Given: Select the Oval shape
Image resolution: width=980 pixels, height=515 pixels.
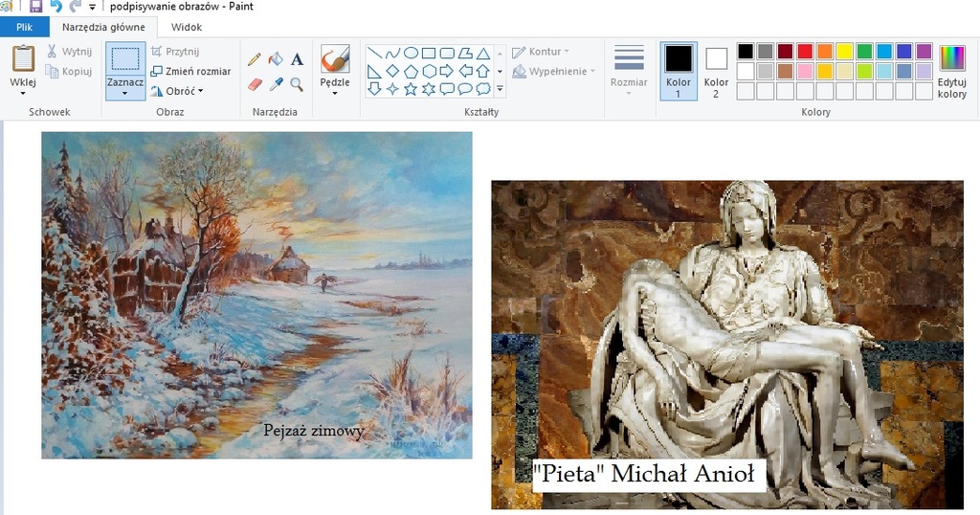Looking at the screenshot, I should point(411,53).
